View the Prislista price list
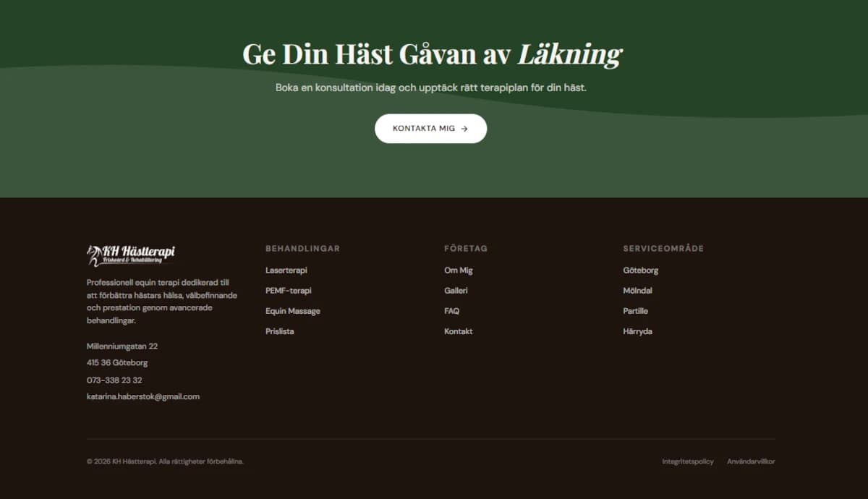 point(279,331)
